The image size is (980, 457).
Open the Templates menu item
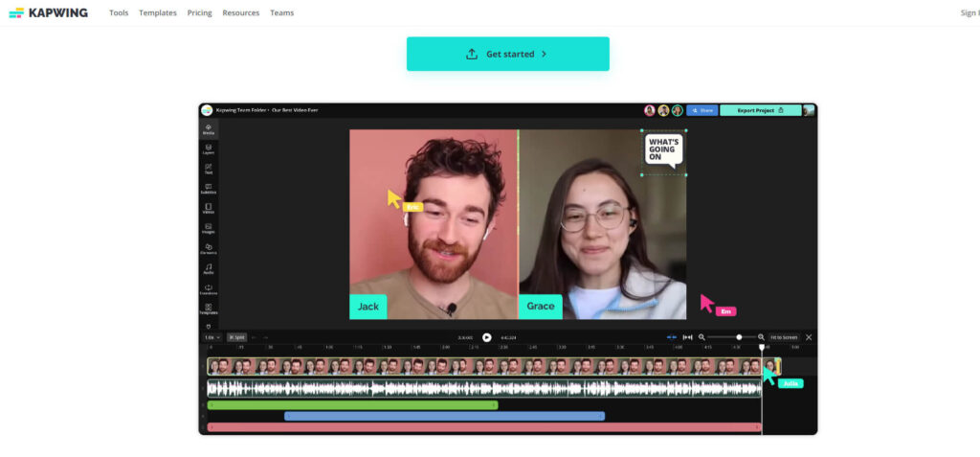(158, 12)
